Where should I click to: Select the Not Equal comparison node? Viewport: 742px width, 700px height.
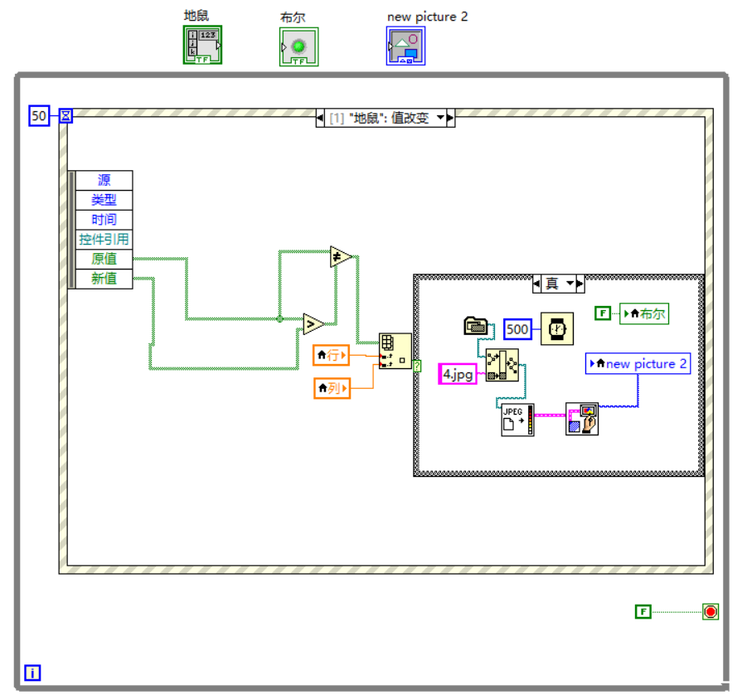[x=341, y=257]
